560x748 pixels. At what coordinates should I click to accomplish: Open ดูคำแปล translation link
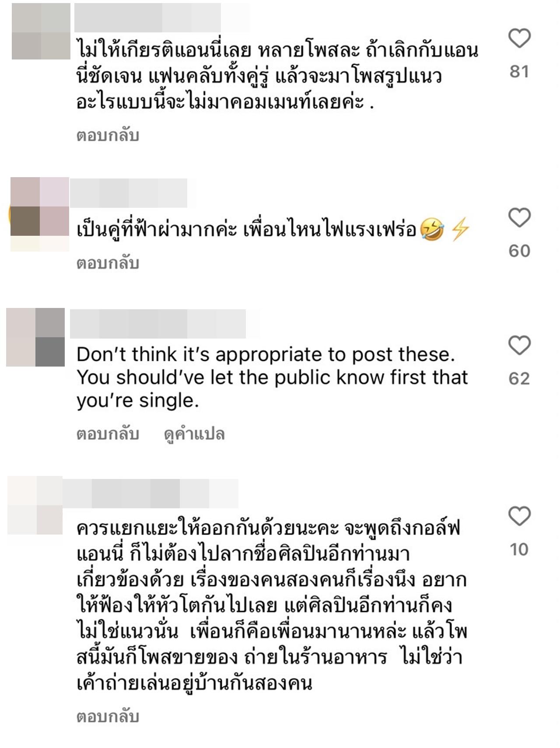pos(194,434)
